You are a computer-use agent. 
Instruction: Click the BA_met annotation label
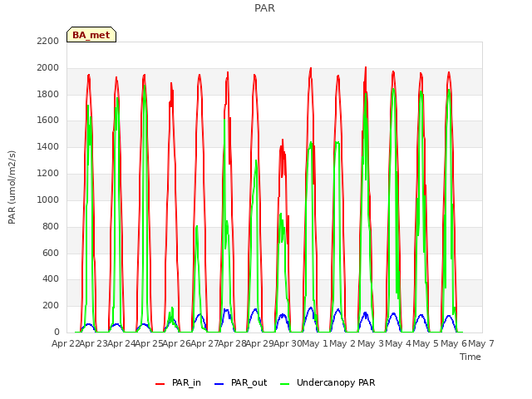click(x=91, y=35)
